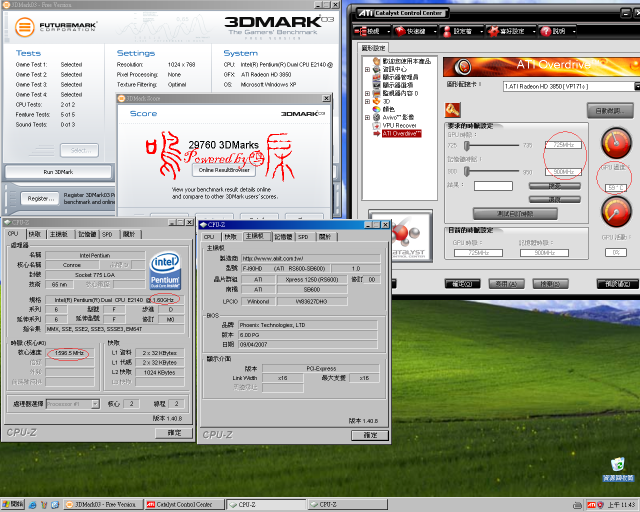Click the 預設值(D) defaults button

(618, 284)
